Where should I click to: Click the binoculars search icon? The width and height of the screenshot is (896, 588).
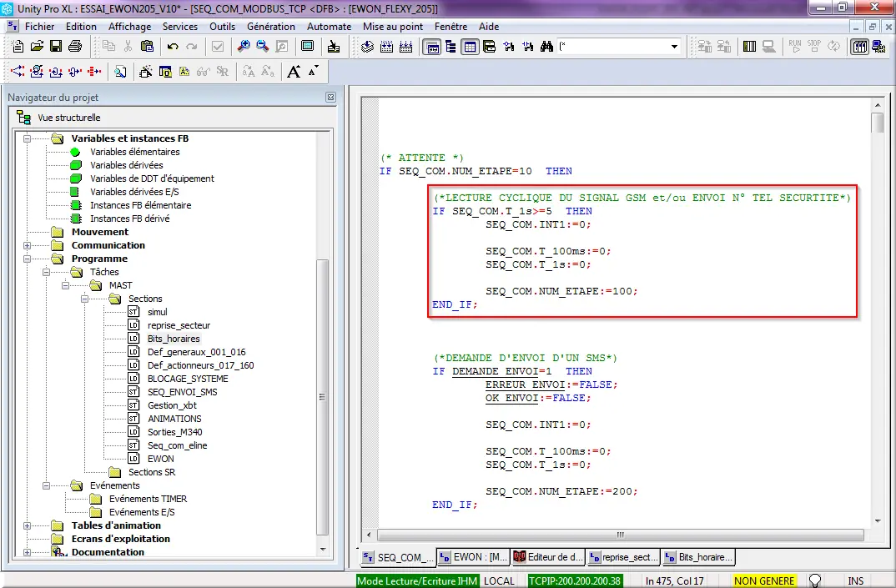coord(546,46)
